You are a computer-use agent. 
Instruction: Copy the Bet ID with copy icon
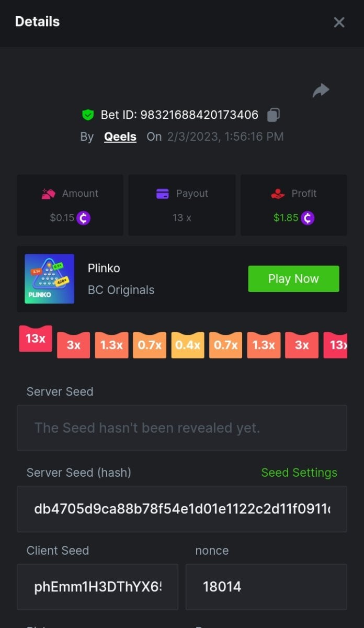(x=274, y=115)
